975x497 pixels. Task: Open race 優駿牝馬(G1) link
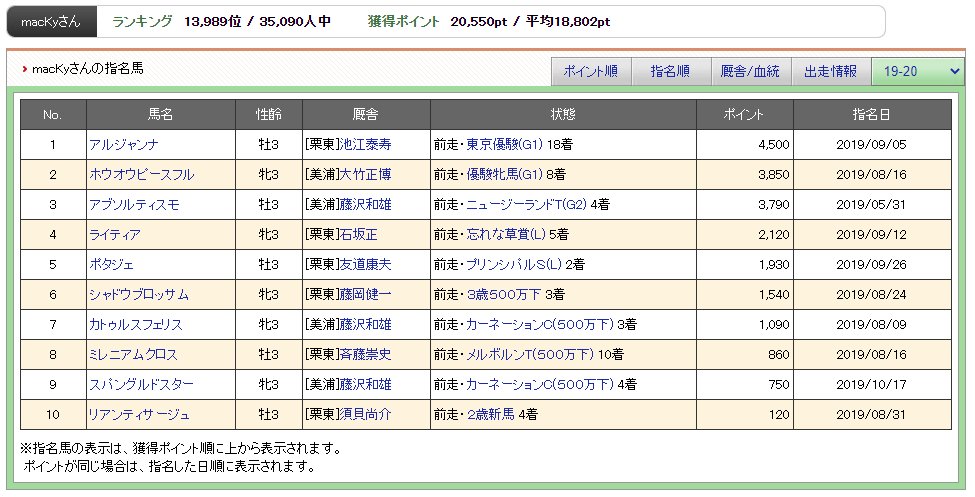click(x=505, y=175)
